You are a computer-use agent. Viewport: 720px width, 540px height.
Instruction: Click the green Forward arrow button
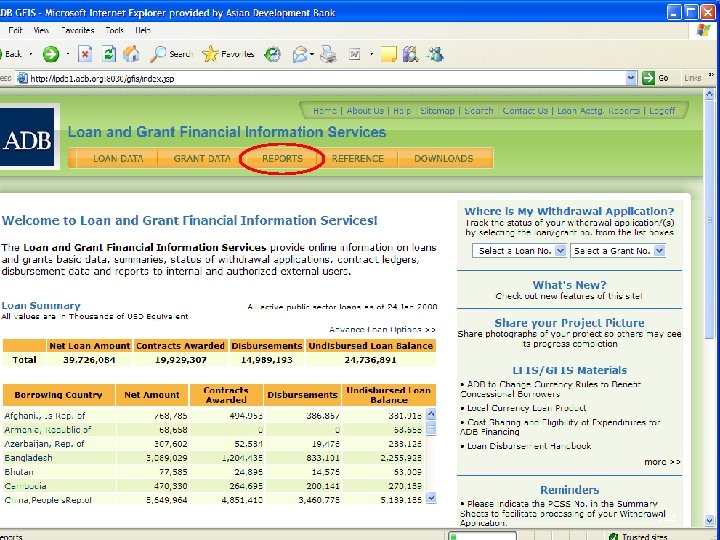tap(51, 54)
